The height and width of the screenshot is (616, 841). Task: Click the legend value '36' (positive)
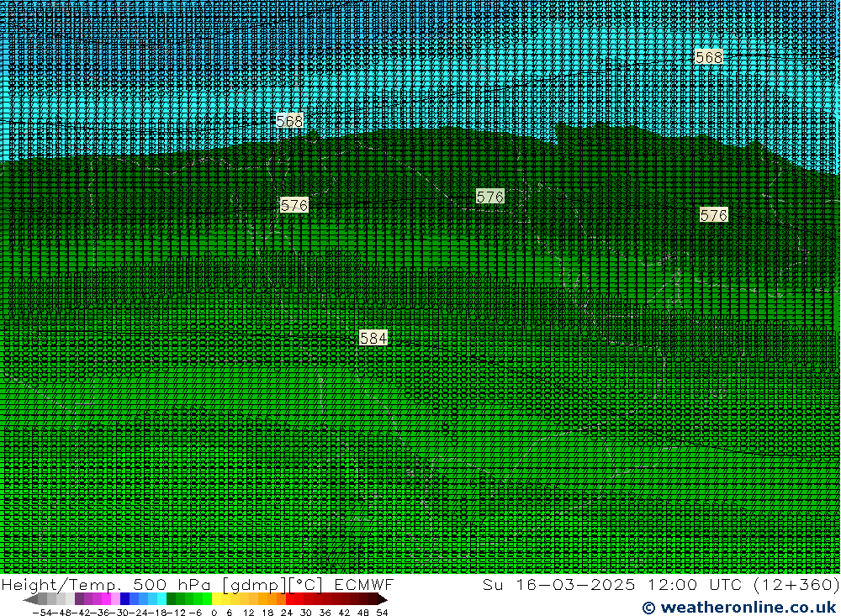[x=325, y=613]
